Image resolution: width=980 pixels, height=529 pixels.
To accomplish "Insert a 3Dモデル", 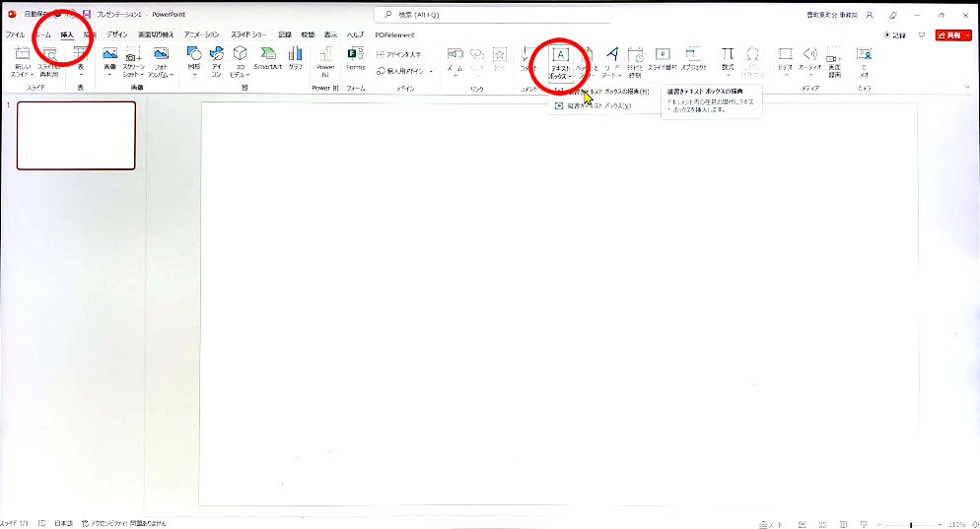I will point(240,62).
